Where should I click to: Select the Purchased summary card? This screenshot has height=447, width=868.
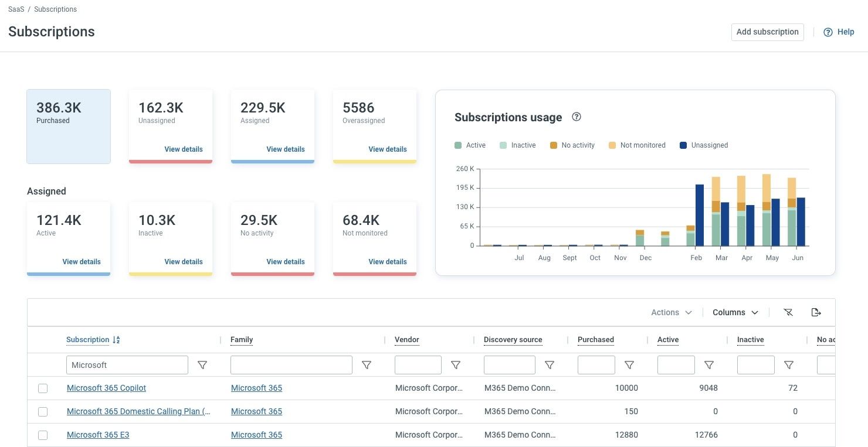point(69,127)
